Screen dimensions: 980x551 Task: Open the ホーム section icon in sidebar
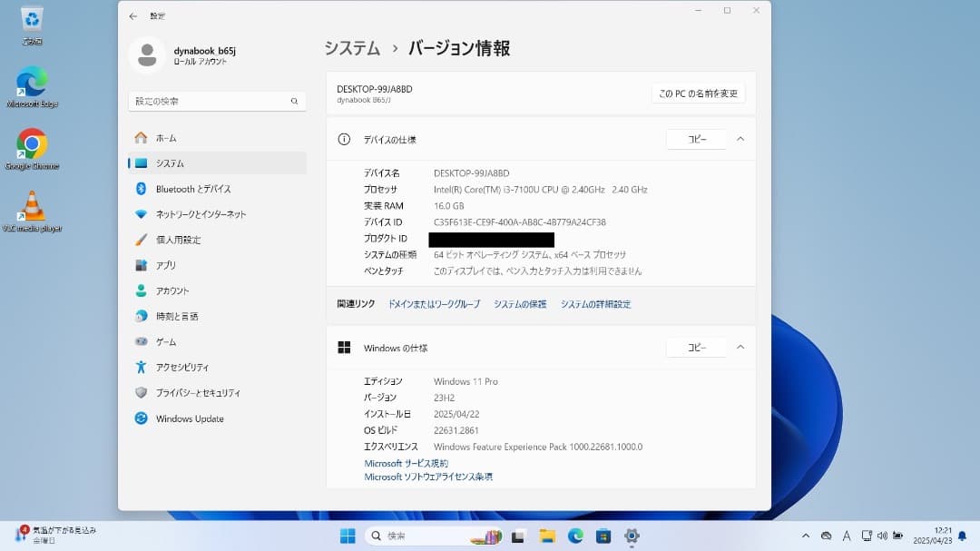click(x=143, y=137)
